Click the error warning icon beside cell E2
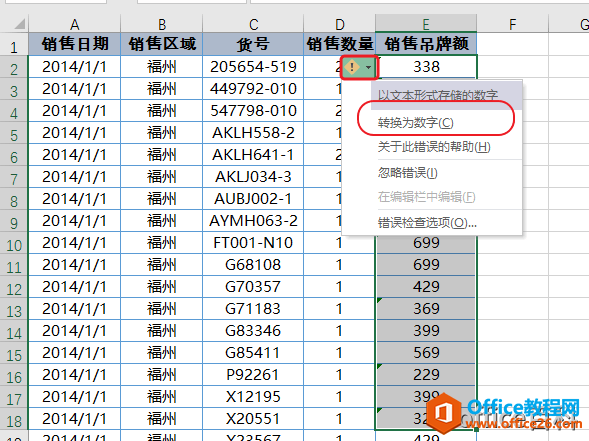Screen dimensions: 589x441 pyautogui.click(x=352, y=67)
